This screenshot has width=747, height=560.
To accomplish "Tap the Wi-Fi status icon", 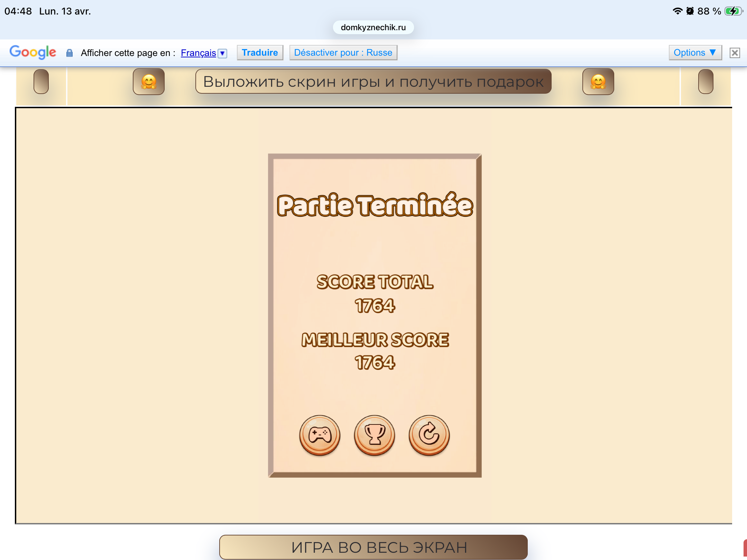I will (677, 11).
